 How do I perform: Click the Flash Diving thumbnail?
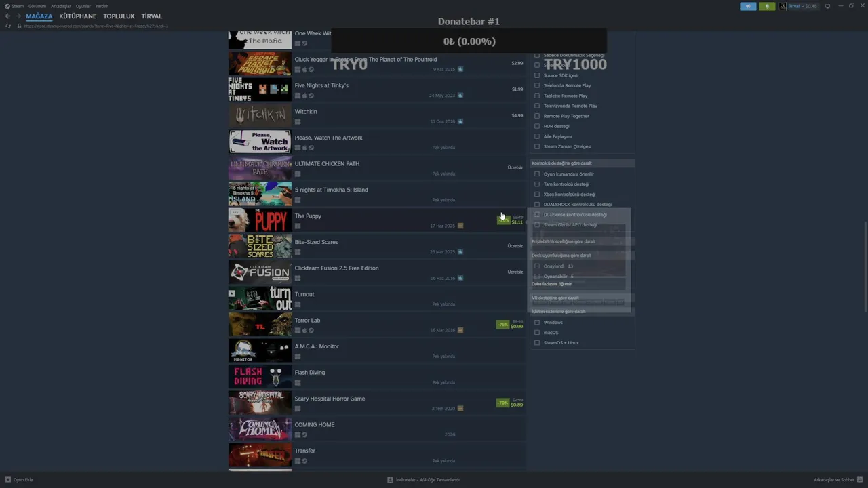[x=260, y=377]
